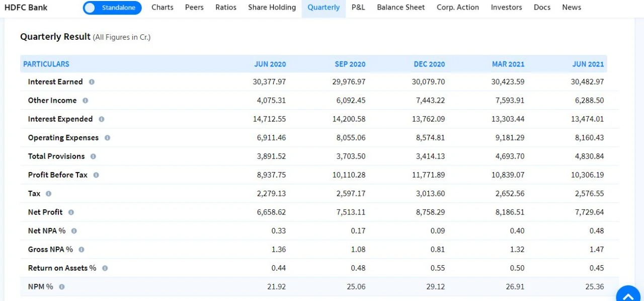This screenshot has height=301, width=644.
Task: Select the Quarterly tab
Action: tap(324, 8)
